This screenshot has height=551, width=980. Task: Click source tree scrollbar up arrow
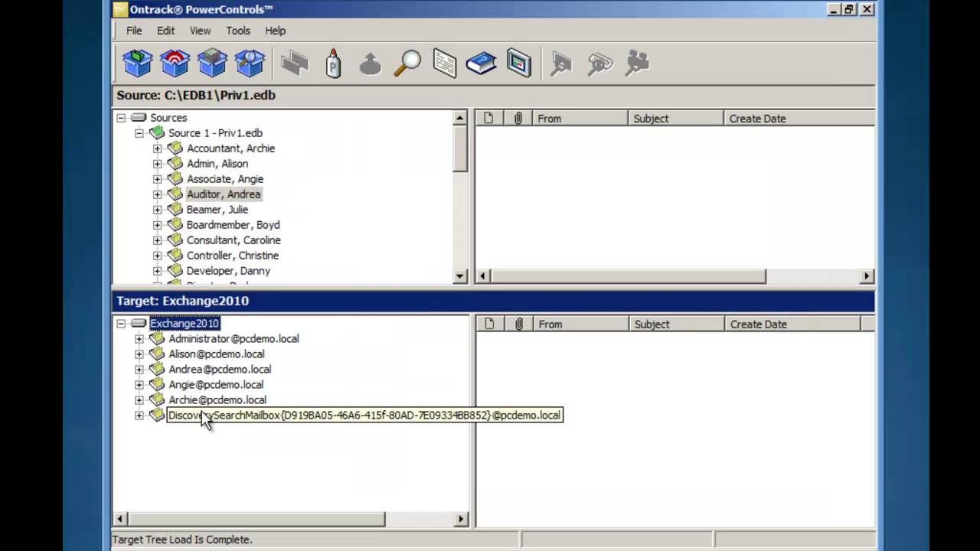(x=460, y=118)
